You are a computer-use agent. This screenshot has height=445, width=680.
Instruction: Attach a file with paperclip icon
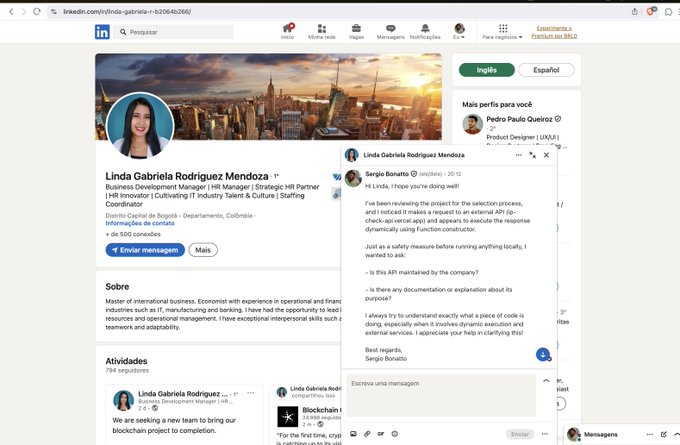[367, 434]
